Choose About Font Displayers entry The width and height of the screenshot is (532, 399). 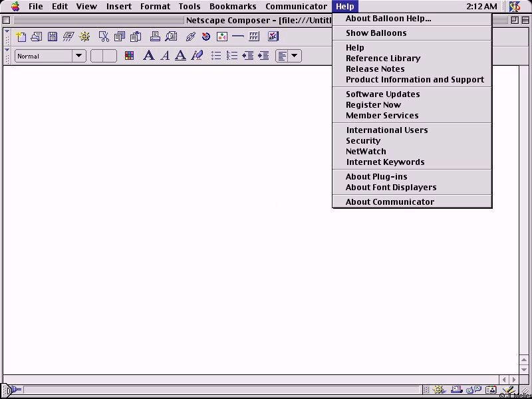(412, 188)
